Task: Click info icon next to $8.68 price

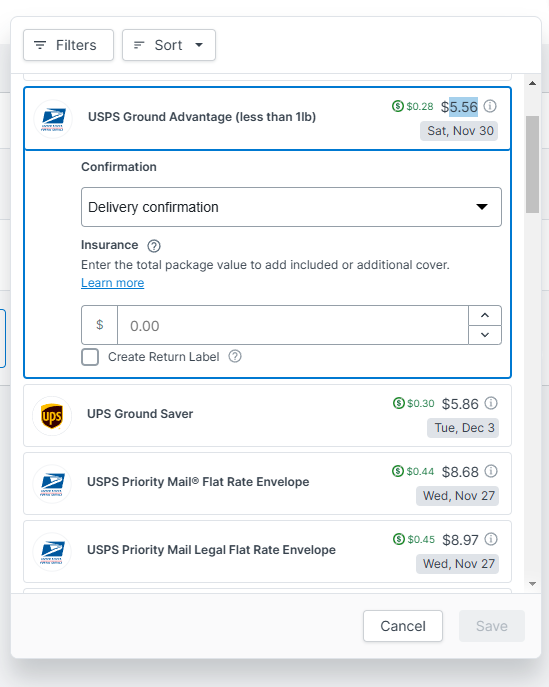Action: click(491, 471)
